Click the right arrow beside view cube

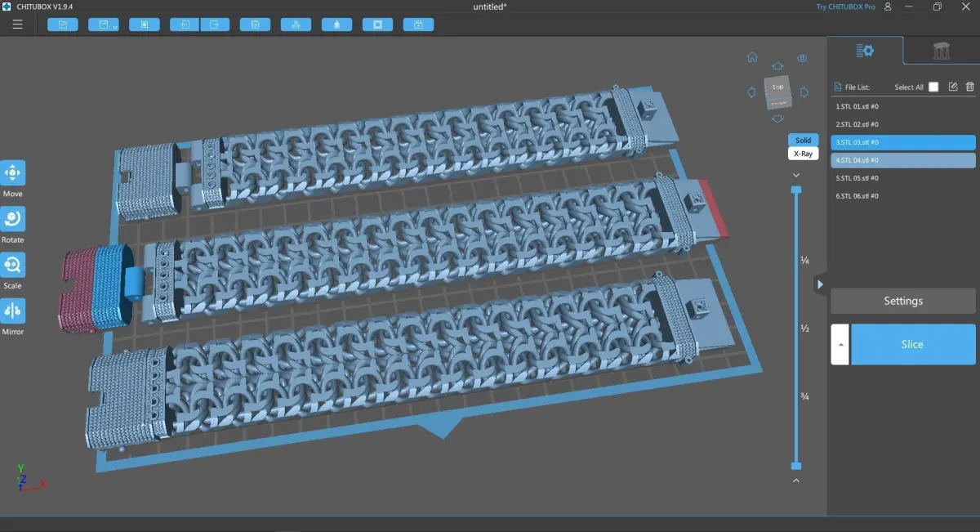[804, 92]
